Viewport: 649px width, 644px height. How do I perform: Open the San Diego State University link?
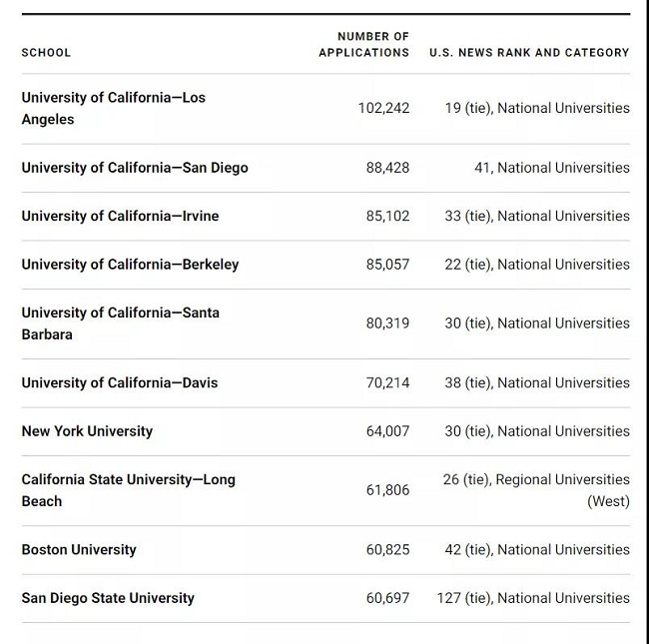click(108, 598)
